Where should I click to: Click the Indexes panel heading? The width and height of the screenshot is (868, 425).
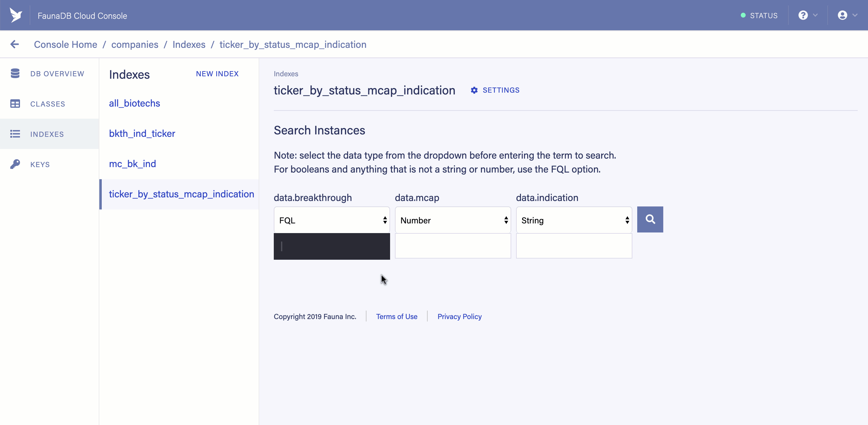129,75
